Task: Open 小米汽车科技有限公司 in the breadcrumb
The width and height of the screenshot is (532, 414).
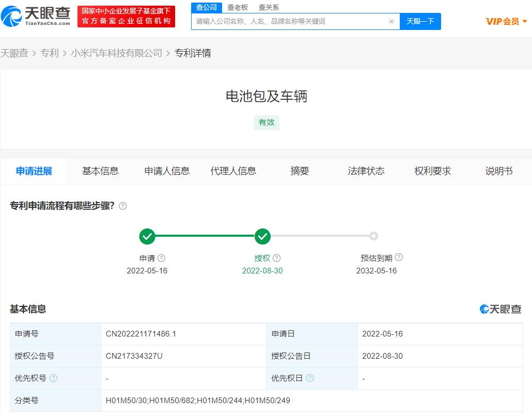Action: coord(116,53)
